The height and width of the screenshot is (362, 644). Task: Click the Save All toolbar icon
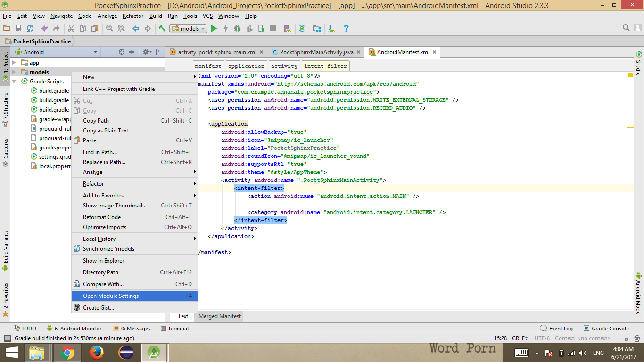(x=18, y=29)
